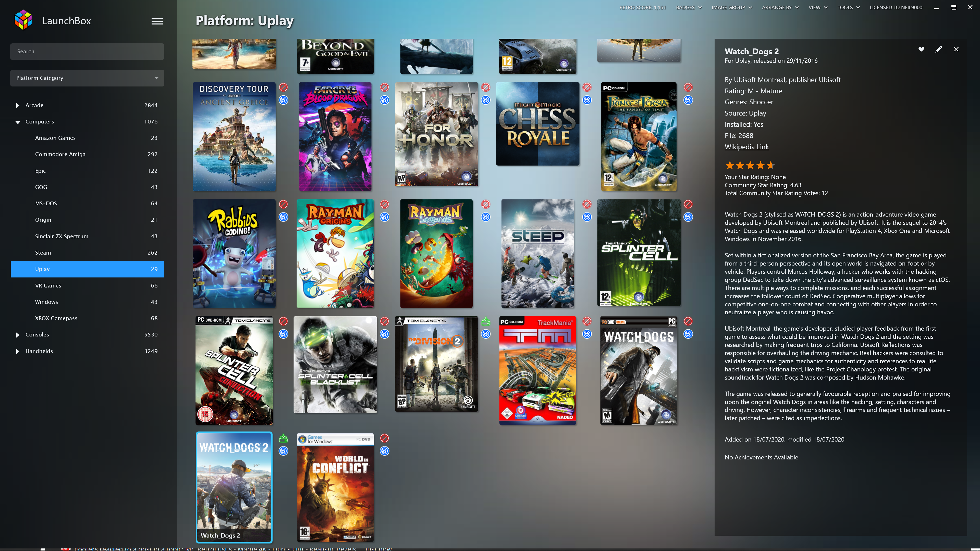Select the Might & Magic Chess Royale cover
980x551 pixels.
point(537,124)
